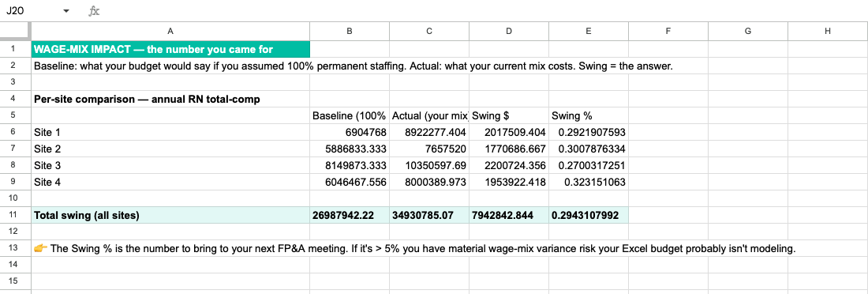Click Site 4 actual value 8000389.973
Screen dimensions: 868x294
click(x=429, y=182)
